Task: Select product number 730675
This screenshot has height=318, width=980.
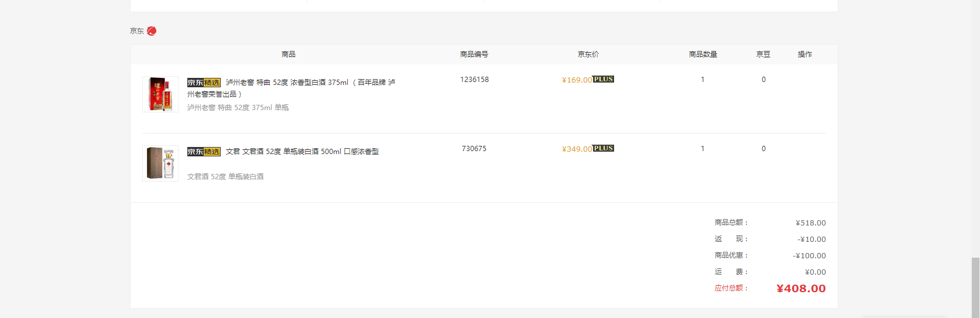Action: click(474, 149)
